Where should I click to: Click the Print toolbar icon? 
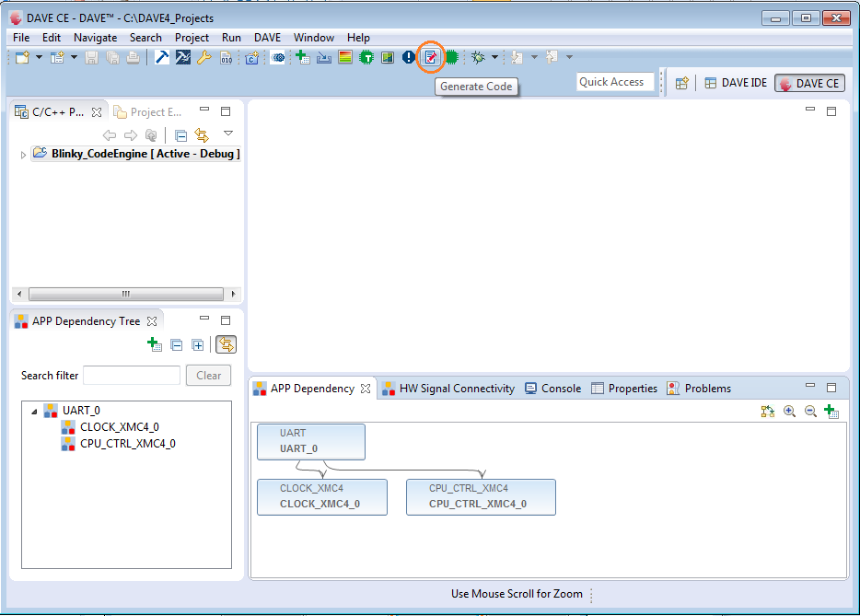(133, 57)
